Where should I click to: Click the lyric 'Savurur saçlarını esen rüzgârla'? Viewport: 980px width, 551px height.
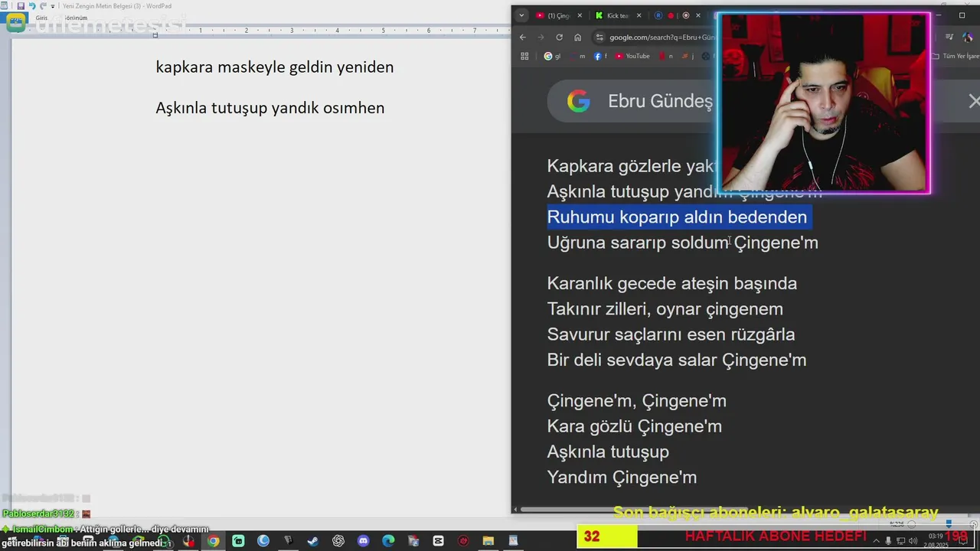671,334
